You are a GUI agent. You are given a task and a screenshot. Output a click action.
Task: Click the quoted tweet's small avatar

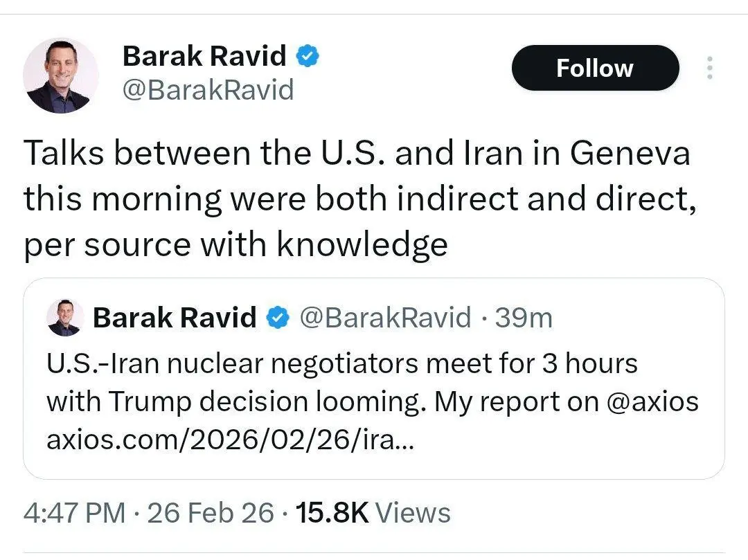click(x=64, y=318)
